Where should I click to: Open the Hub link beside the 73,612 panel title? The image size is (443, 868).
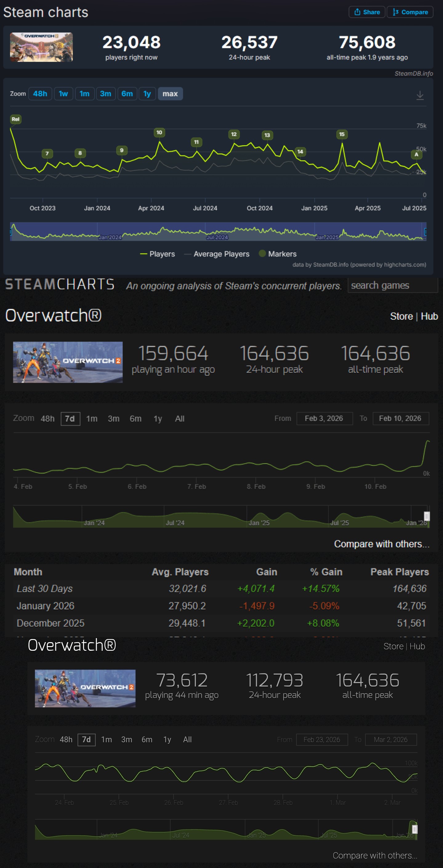417,646
